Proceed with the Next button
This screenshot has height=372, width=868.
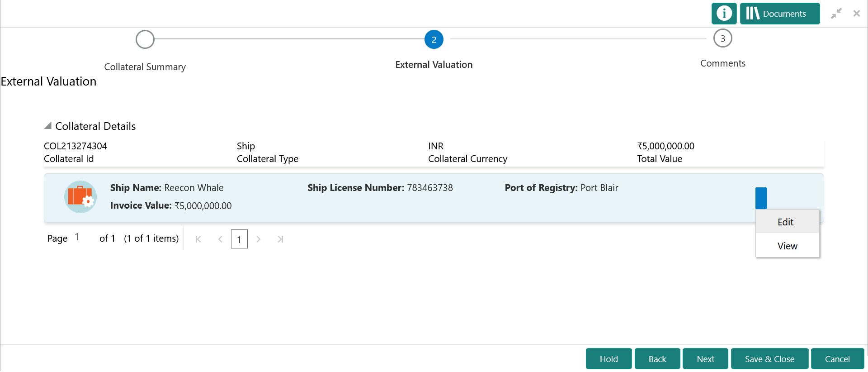[705, 359]
